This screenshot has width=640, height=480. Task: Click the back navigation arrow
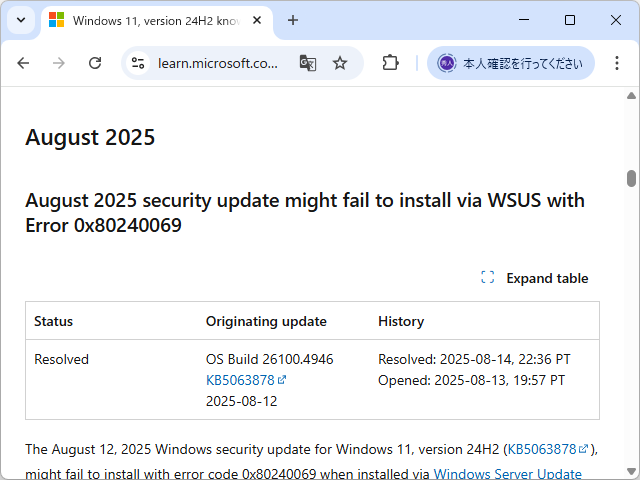pyautogui.click(x=23, y=63)
